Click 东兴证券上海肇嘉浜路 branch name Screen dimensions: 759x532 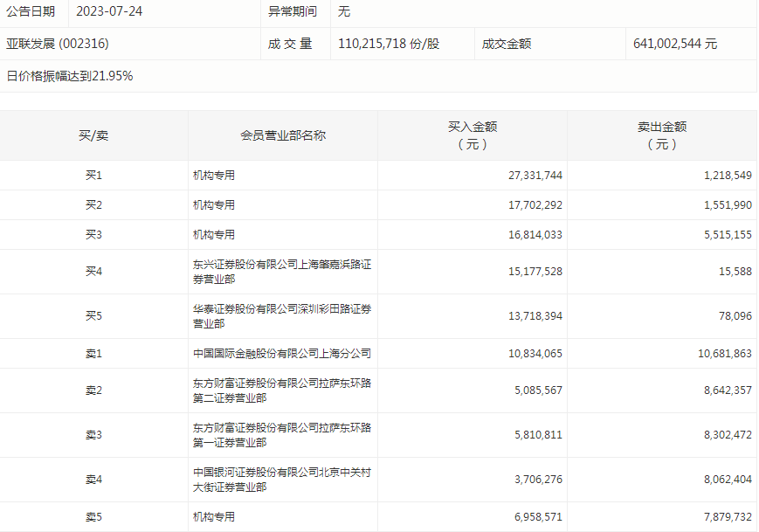(x=282, y=272)
